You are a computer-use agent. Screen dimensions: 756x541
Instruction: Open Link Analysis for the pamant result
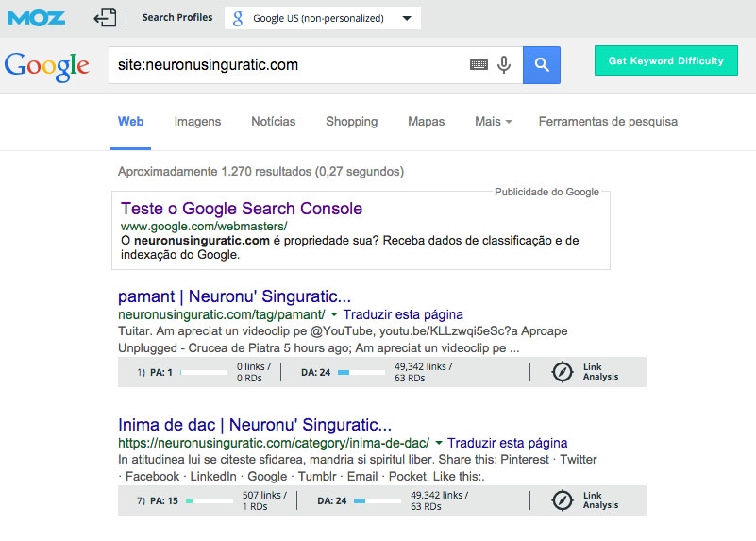600,372
